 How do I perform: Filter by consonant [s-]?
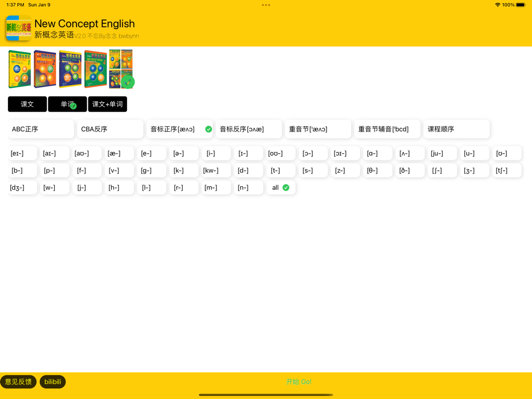[x=313, y=170]
